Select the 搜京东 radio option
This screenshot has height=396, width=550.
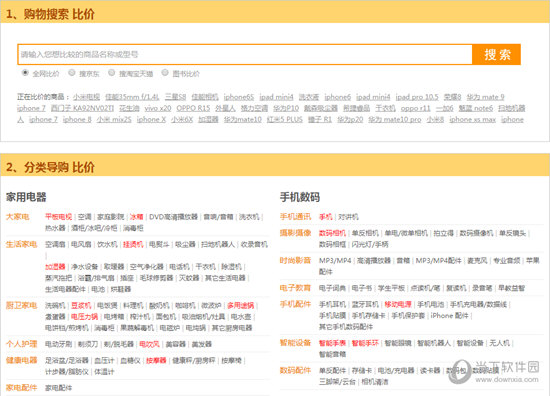(72, 73)
